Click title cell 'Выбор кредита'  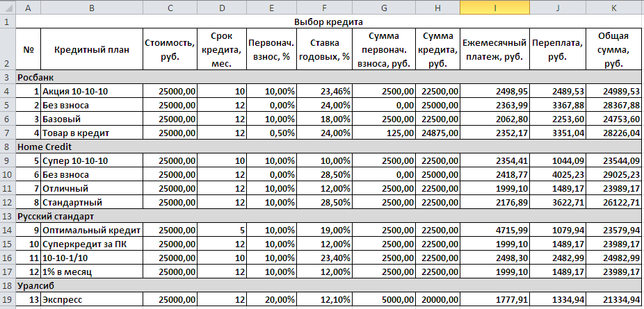coord(328,22)
